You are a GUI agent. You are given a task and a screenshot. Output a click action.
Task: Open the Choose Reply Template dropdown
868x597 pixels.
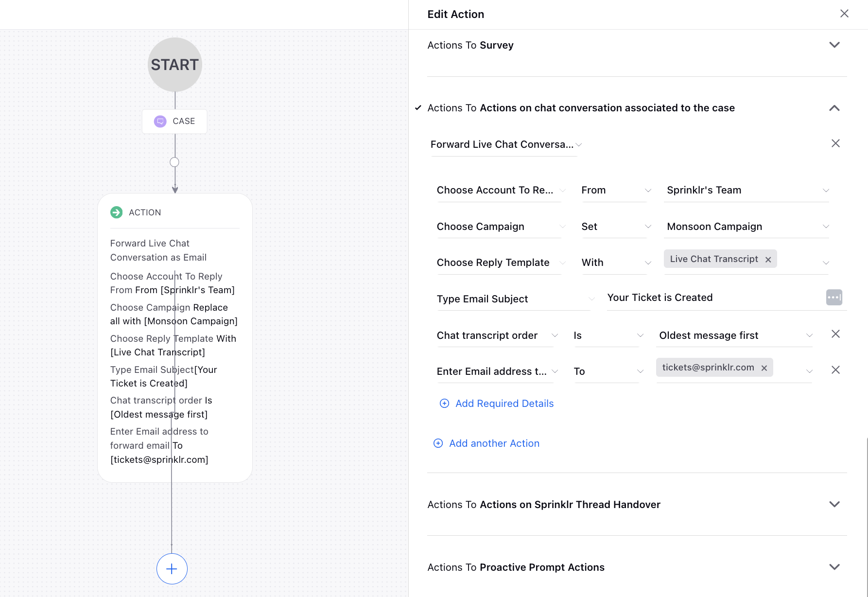point(501,263)
